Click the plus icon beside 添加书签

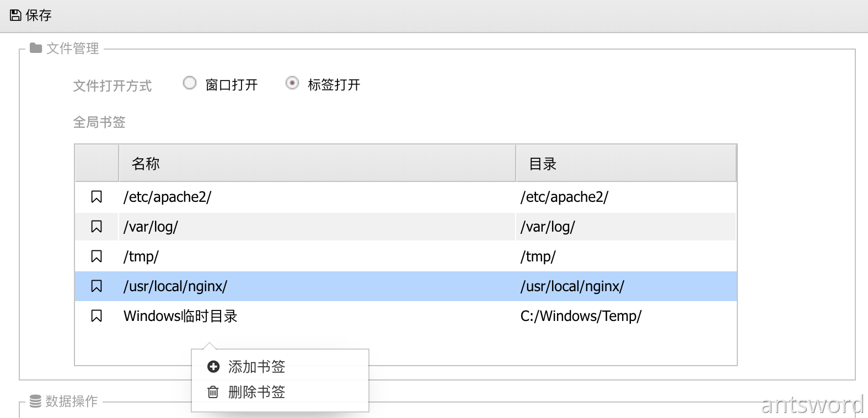click(213, 367)
